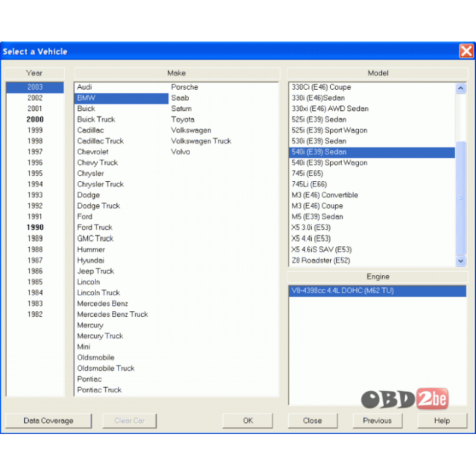The height and width of the screenshot is (476, 476).
Task: Select year 2000
Action: [x=35, y=119]
